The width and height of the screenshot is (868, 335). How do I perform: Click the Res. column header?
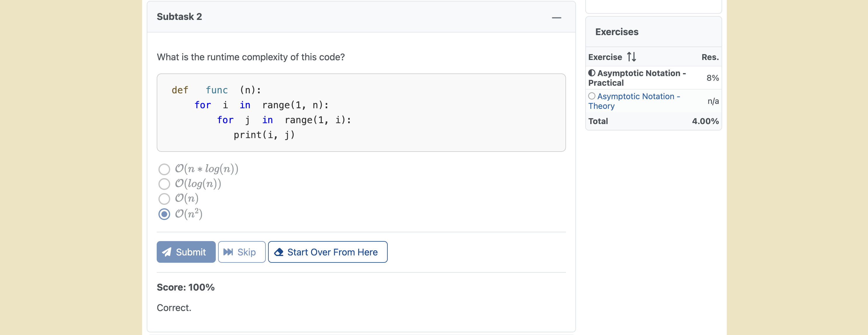[710, 57]
